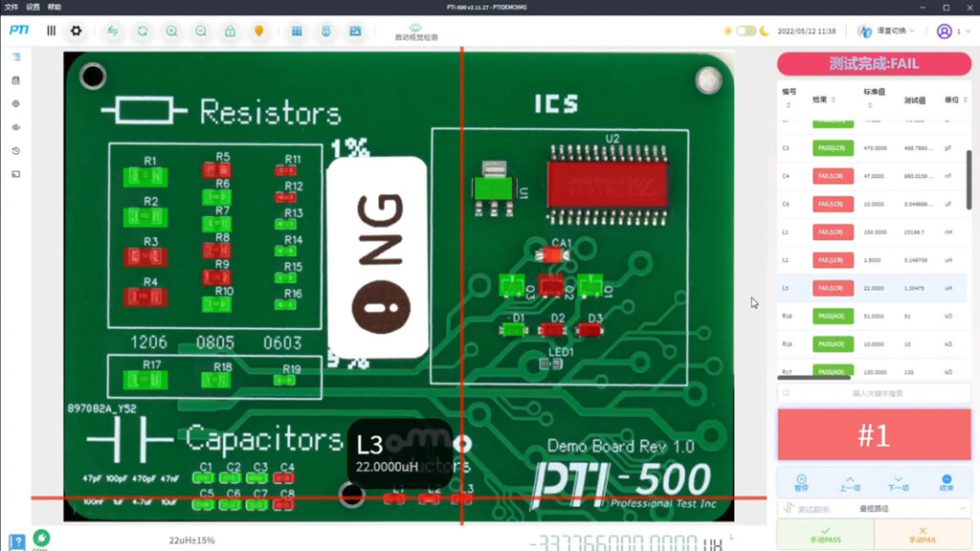Open the 语言切换 language dropdown
This screenshot has height=551, width=980.
click(886, 31)
